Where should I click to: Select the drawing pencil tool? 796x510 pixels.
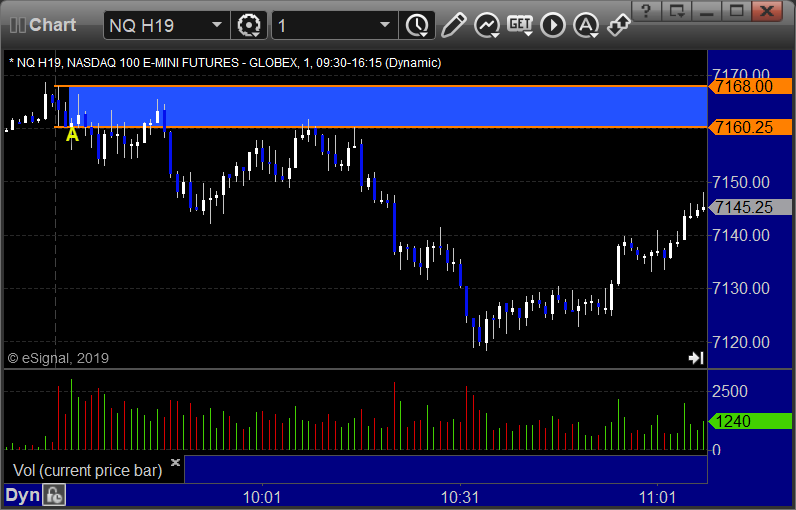click(454, 25)
